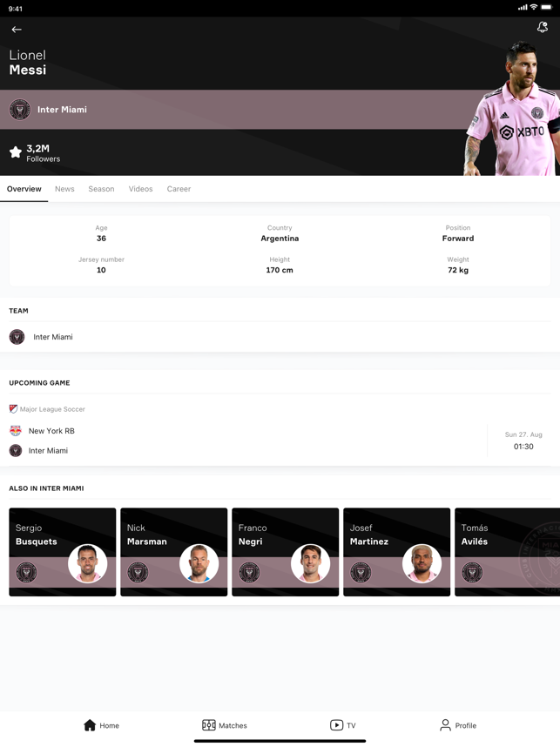The width and height of the screenshot is (560, 747).
Task: Tap the Position value Forward
Action: [x=458, y=239]
